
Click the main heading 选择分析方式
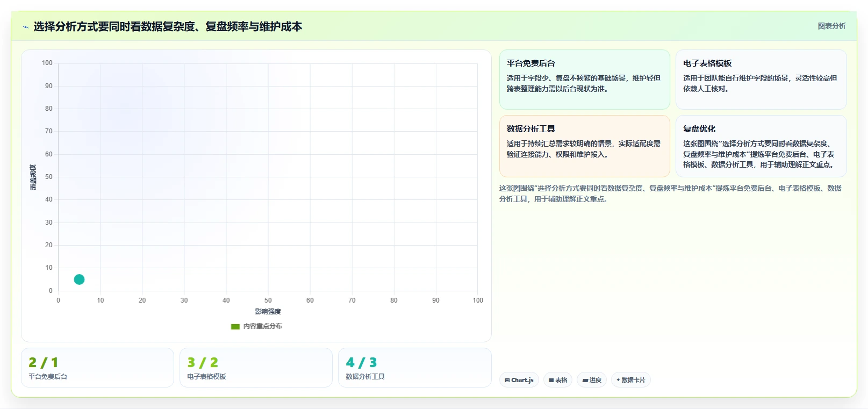(168, 26)
